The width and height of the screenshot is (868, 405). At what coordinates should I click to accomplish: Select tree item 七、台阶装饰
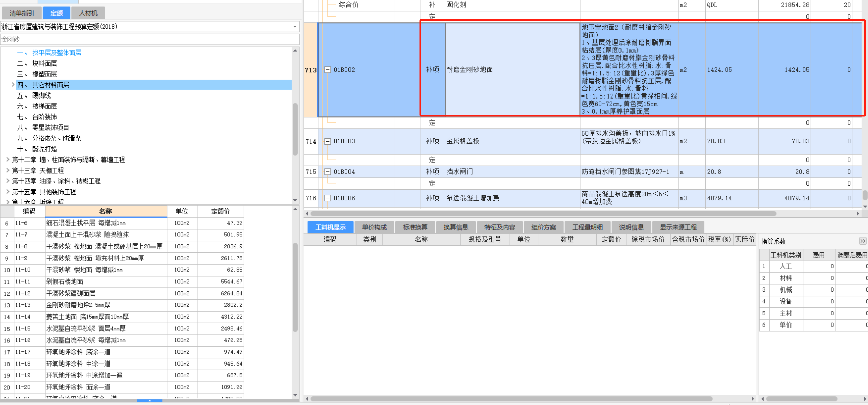pyautogui.click(x=37, y=117)
